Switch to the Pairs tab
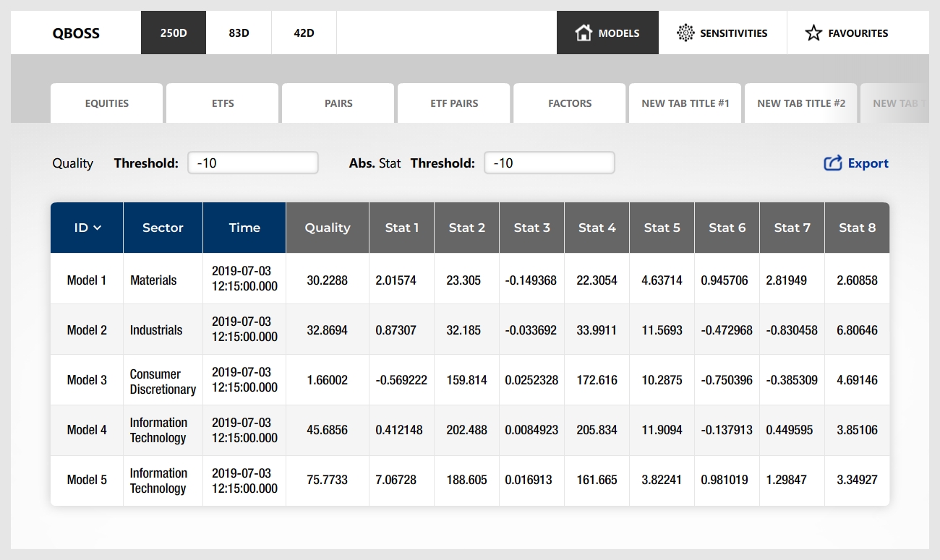The height and width of the screenshot is (560, 940). 338,103
